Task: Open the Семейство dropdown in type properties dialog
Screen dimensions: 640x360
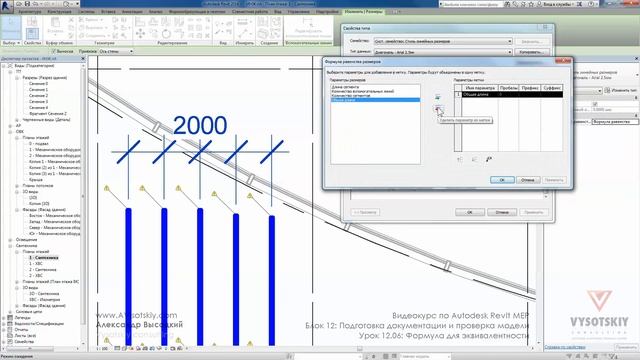Action: [443, 41]
